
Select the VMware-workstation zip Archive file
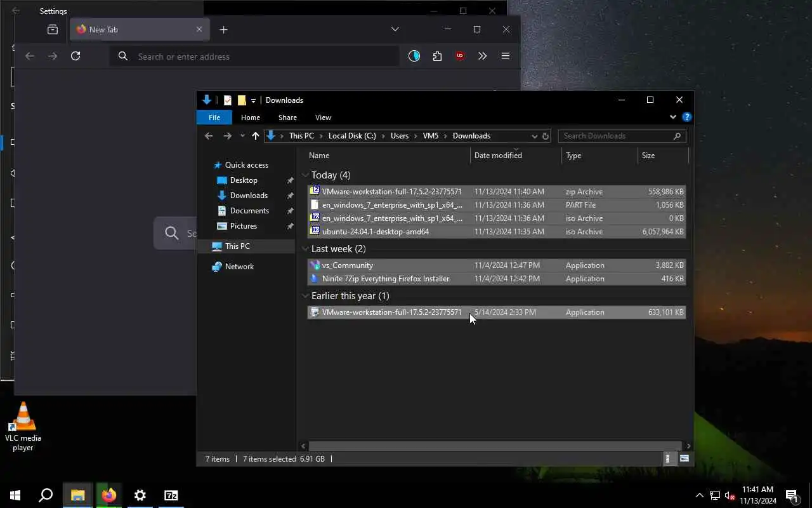[x=496, y=191]
